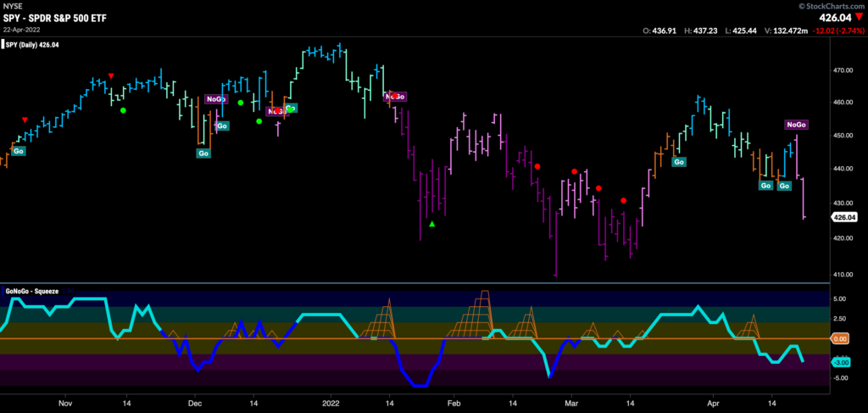Click the SPY - SPDR S&P 500 ETF title
The image size is (868, 413).
tap(55, 19)
